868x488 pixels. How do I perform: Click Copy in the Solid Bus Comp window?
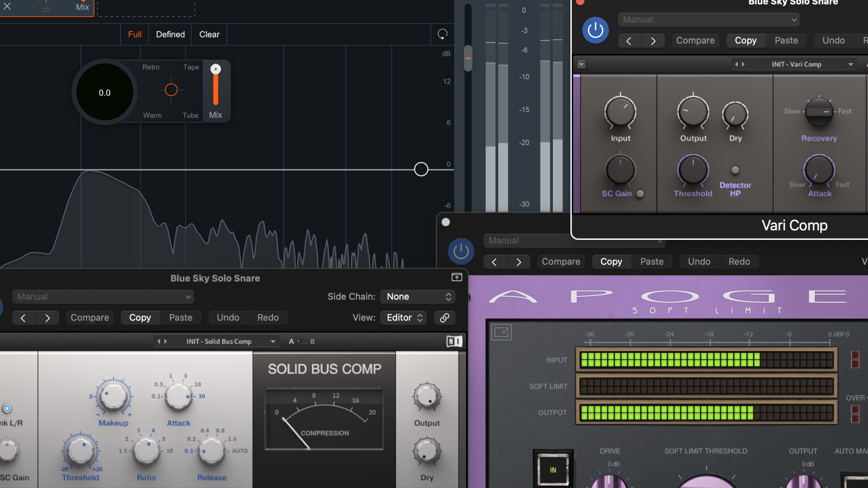[140, 318]
